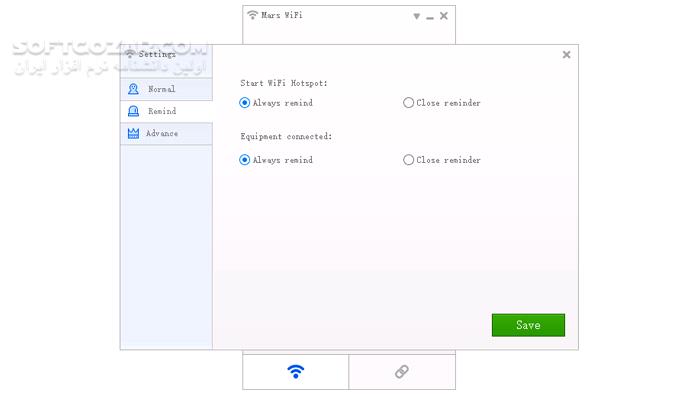Click the Advance crown icon in sidebar
The image size is (700, 394).
pyautogui.click(x=133, y=133)
